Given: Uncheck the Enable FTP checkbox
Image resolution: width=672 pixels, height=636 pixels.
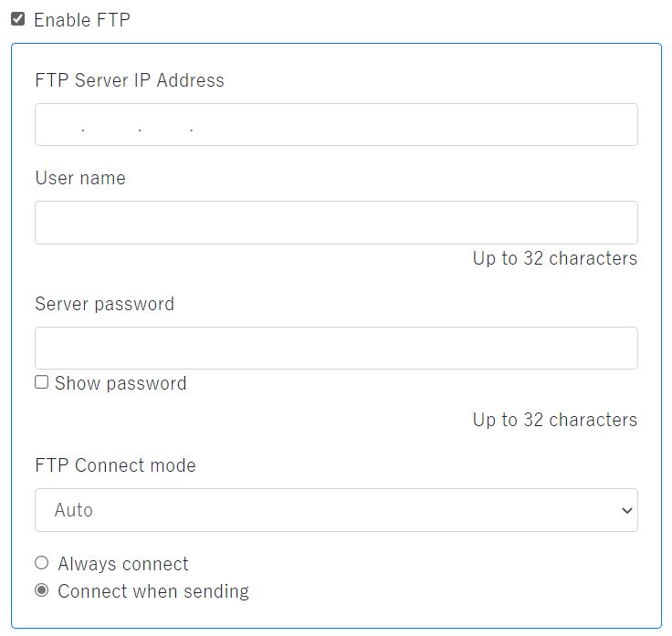Looking at the screenshot, I should [x=17, y=18].
